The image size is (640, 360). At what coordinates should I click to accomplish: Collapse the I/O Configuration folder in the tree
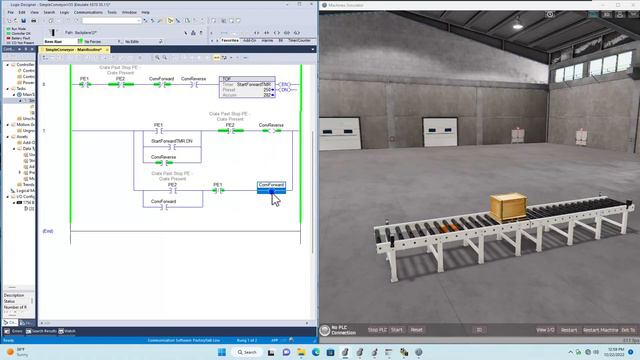pyautogui.click(x=7, y=197)
